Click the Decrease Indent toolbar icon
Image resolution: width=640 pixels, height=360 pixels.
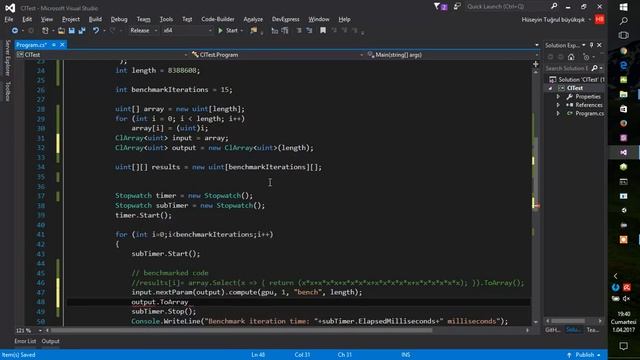point(299,31)
